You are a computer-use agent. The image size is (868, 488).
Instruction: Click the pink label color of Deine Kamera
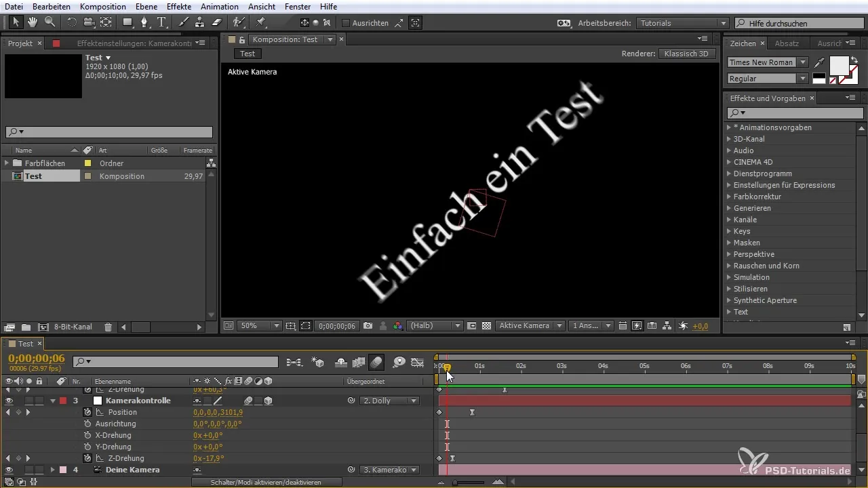tap(63, 470)
